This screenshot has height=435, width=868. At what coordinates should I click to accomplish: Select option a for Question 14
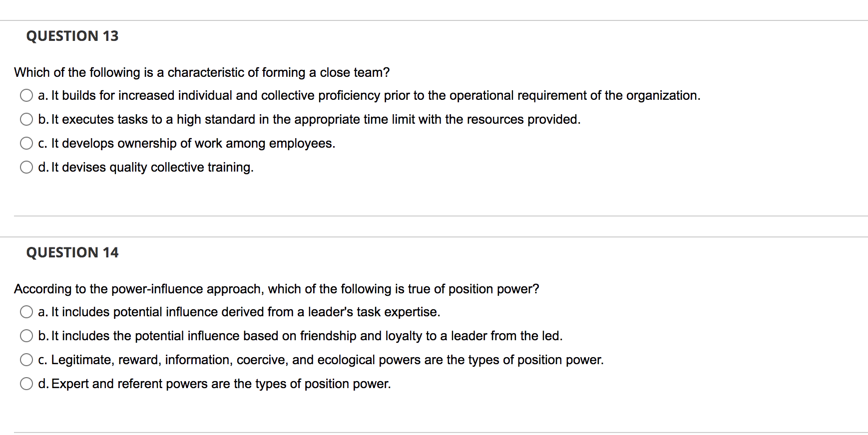tap(26, 312)
